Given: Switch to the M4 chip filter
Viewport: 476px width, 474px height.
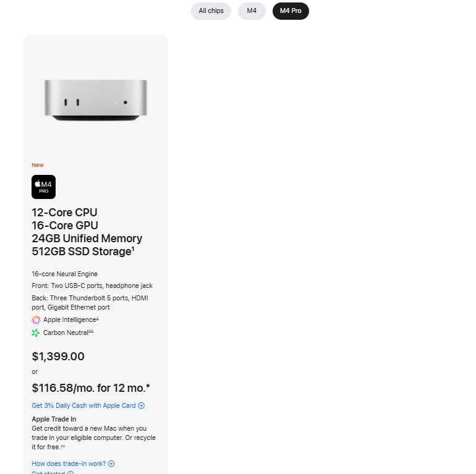Looking at the screenshot, I should coord(252,11).
